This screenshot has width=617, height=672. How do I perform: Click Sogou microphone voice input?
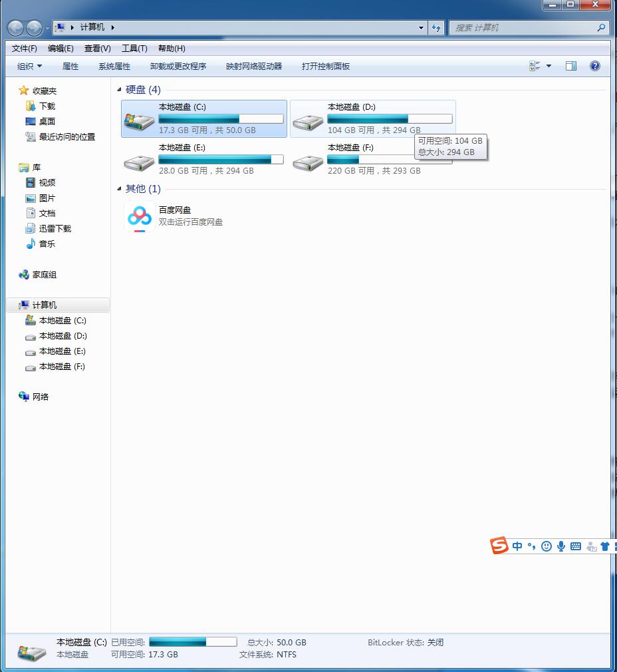pyautogui.click(x=561, y=546)
